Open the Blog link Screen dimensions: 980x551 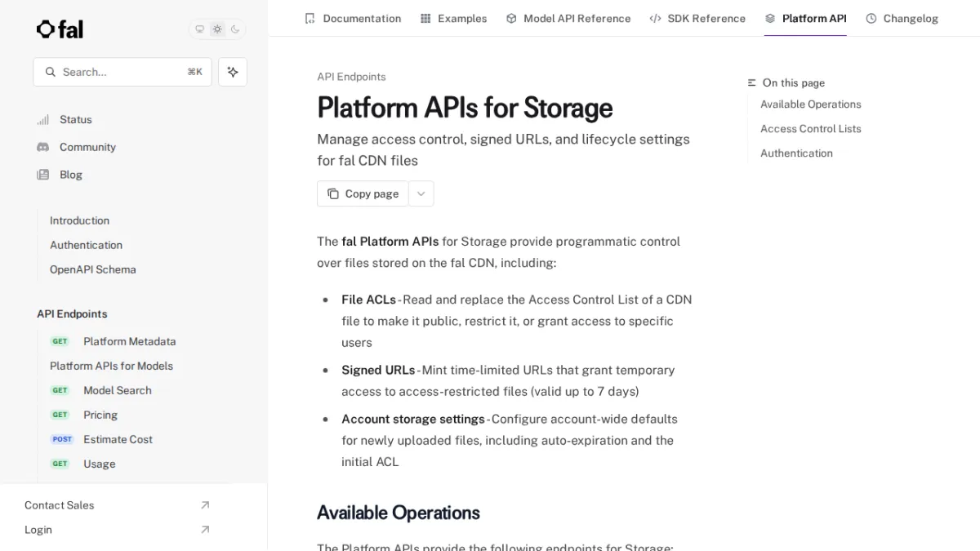click(x=71, y=175)
